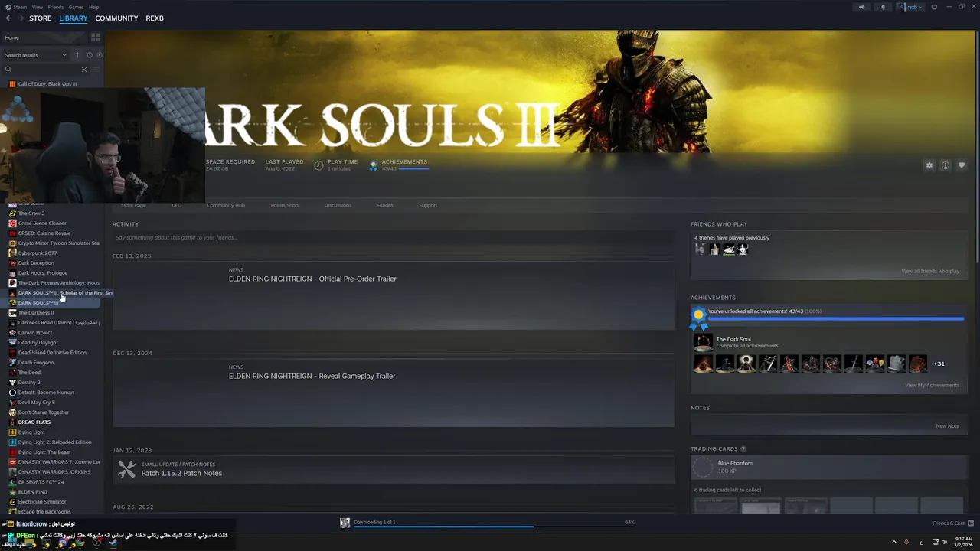Open The Dark Soul achievement icon
980x551 pixels.
point(703,342)
